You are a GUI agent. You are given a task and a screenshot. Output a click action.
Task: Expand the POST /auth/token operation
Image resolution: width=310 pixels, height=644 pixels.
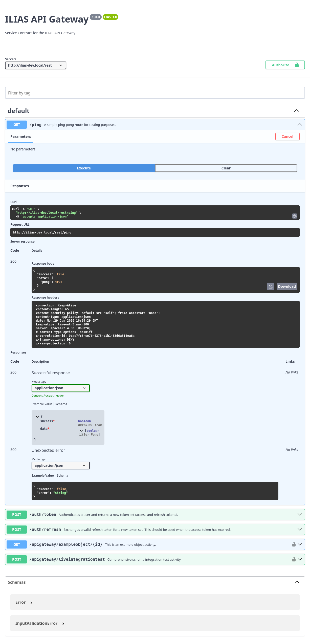(x=300, y=514)
